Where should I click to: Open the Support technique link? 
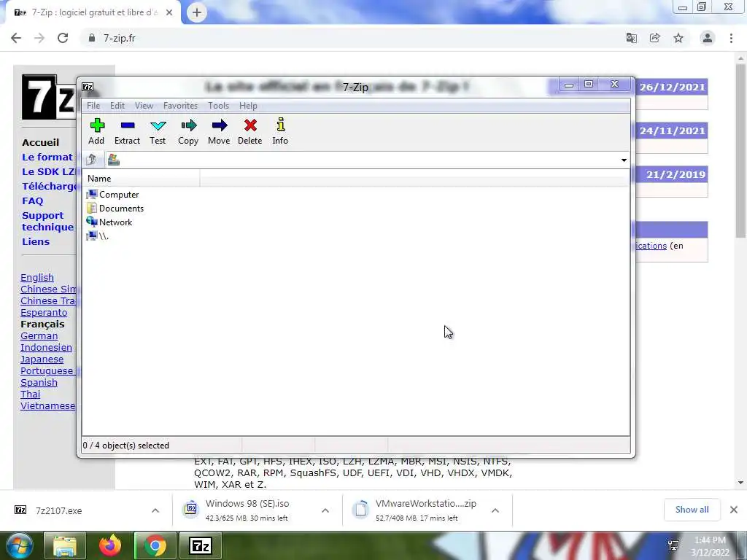pos(47,222)
